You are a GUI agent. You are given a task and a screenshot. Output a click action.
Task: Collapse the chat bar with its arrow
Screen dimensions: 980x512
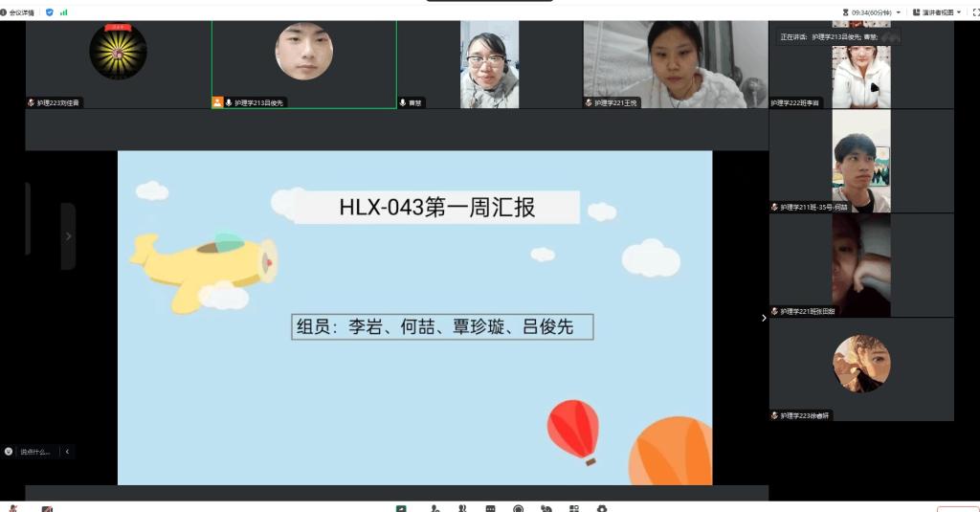[67, 452]
